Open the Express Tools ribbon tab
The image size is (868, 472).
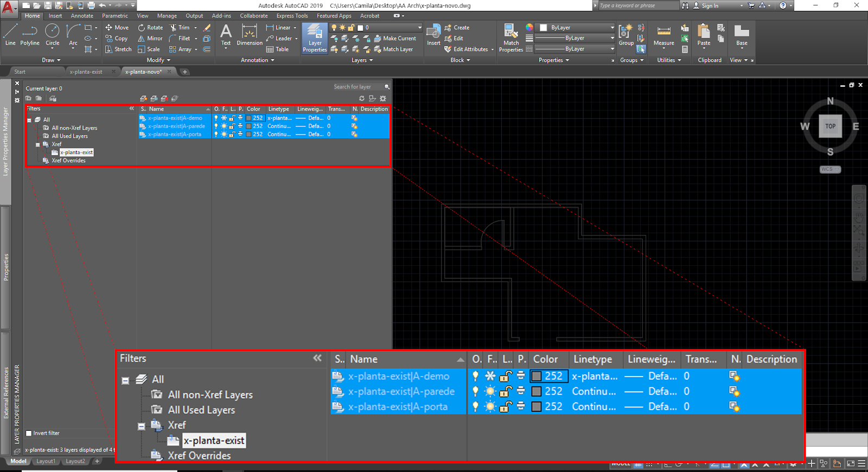point(292,16)
